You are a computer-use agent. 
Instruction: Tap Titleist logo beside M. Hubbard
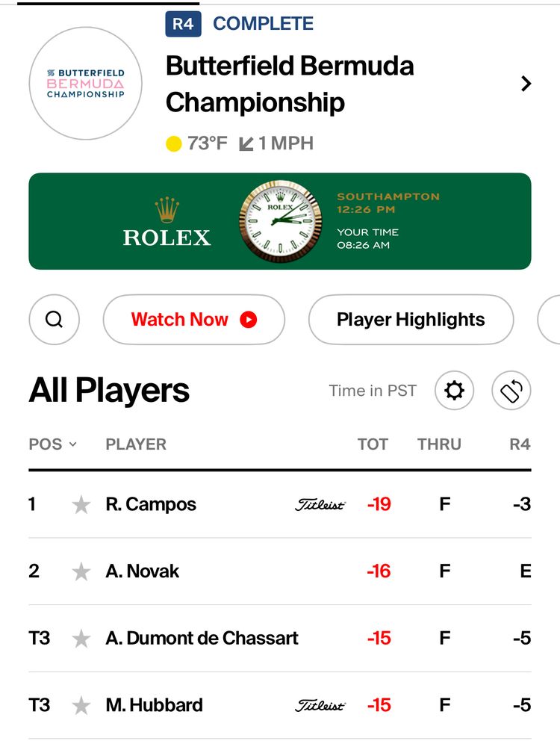[320, 705]
